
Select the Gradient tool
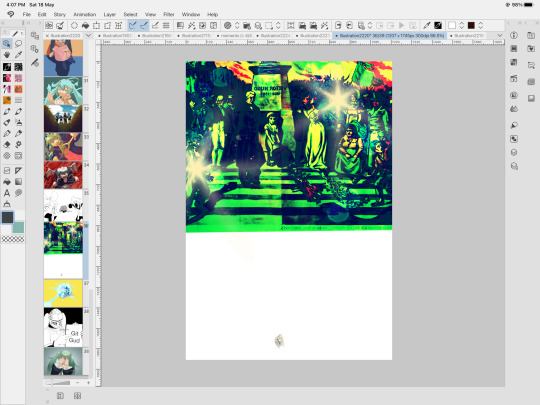tap(18, 182)
